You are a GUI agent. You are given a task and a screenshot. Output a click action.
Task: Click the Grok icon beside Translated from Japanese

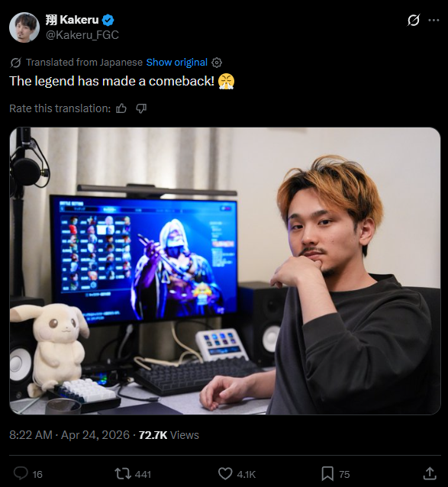coord(15,63)
